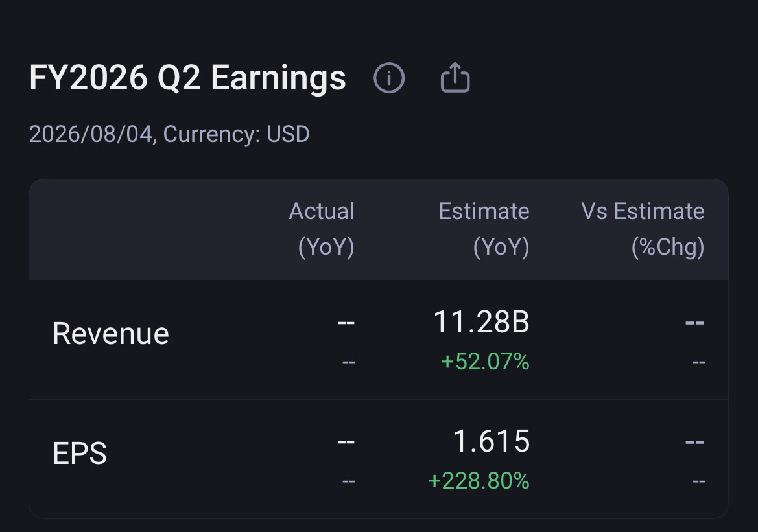Screen dimensions: 758x532
Task: Open the earnings info icon
Action: click(x=389, y=78)
